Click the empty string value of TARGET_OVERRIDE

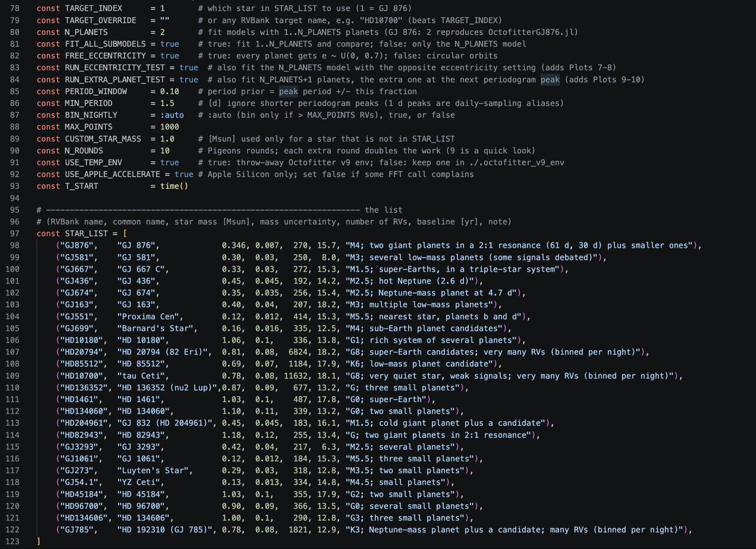click(x=165, y=21)
